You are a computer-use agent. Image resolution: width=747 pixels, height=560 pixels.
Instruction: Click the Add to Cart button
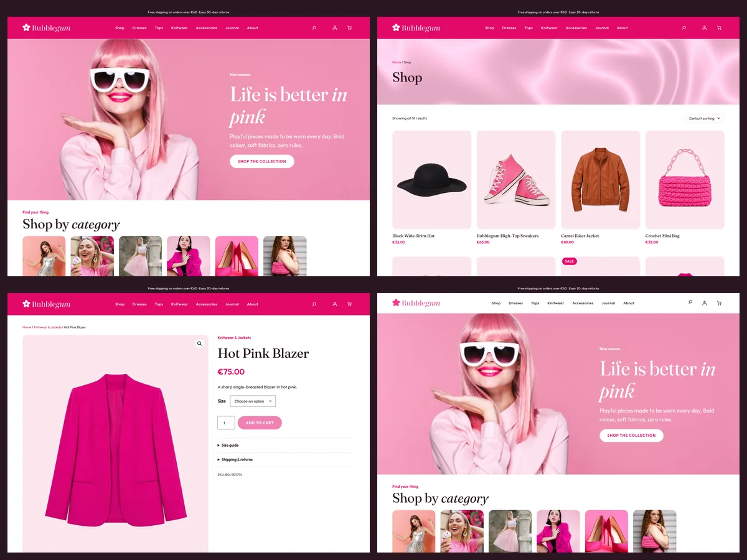click(260, 423)
